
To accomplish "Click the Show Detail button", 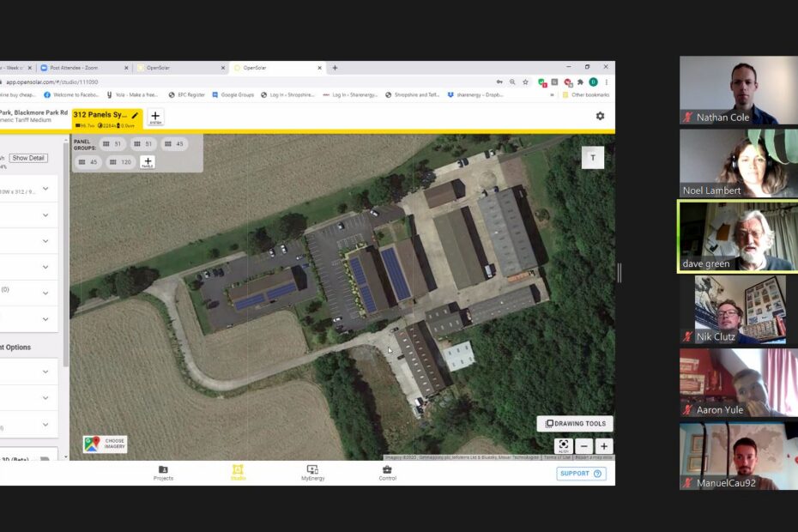I will tap(28, 158).
